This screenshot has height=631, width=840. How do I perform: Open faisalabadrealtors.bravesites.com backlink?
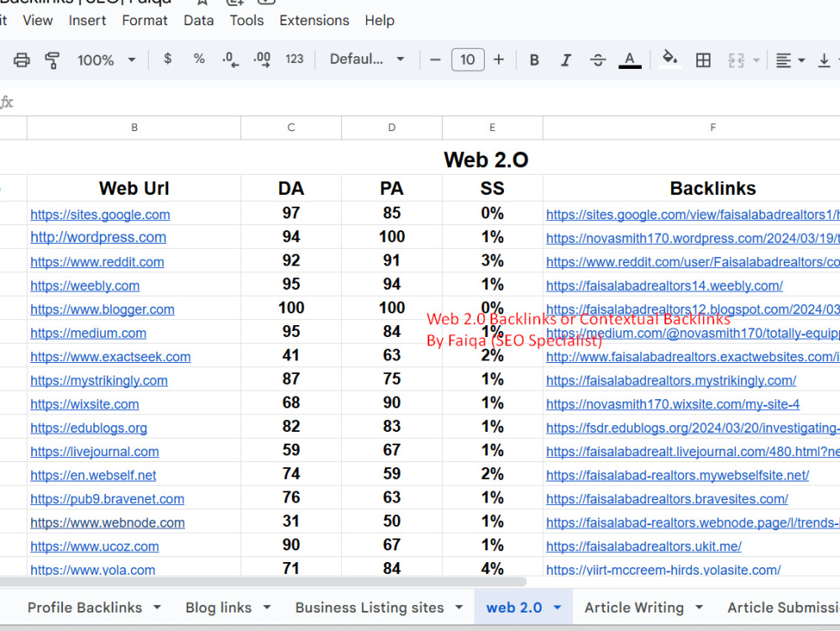pos(667,499)
